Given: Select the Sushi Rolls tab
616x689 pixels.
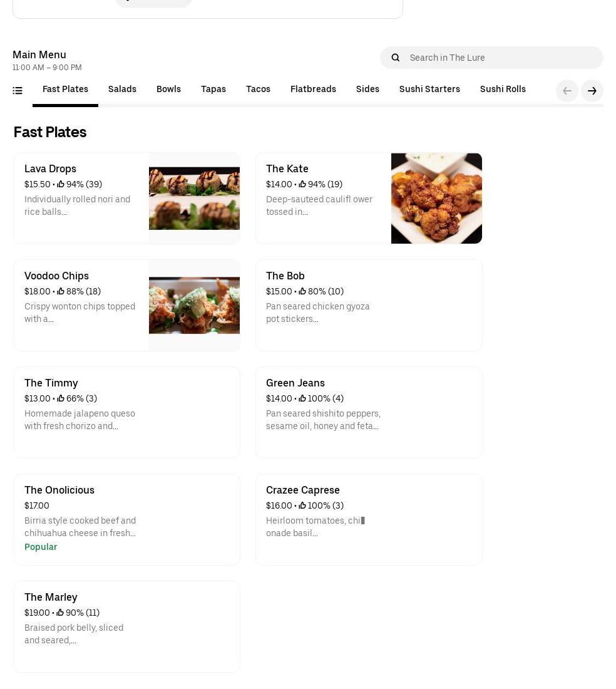Looking at the screenshot, I should pos(502,90).
